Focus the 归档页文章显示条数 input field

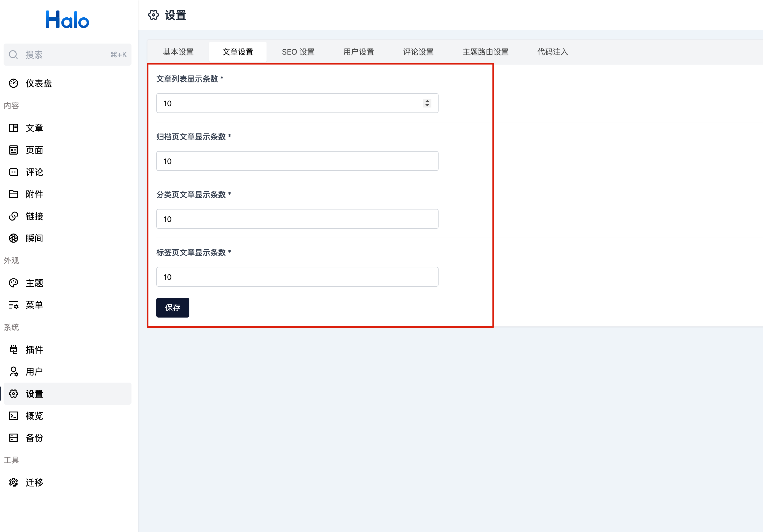pyautogui.click(x=297, y=161)
